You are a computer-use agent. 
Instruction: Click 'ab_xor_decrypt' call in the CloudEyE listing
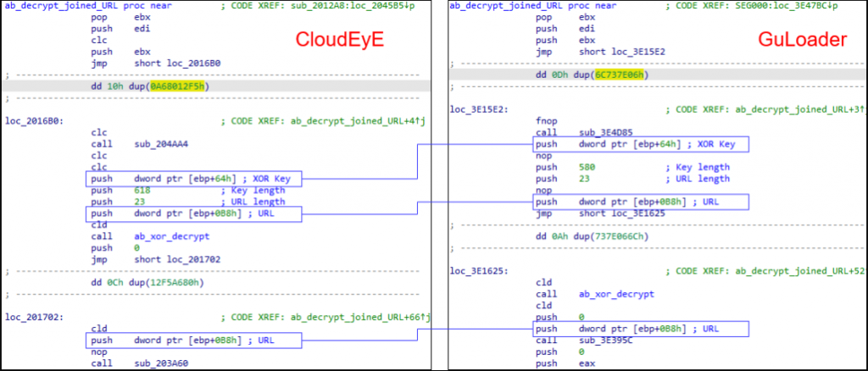(x=173, y=236)
